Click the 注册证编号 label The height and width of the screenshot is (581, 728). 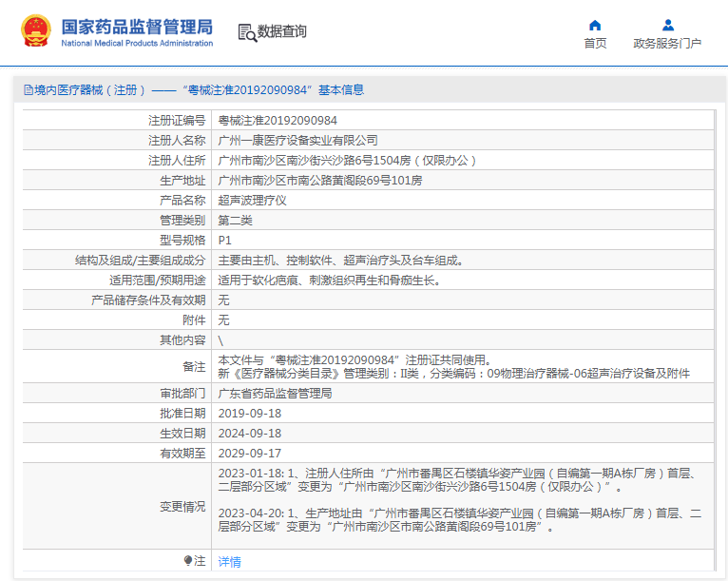coord(177,121)
